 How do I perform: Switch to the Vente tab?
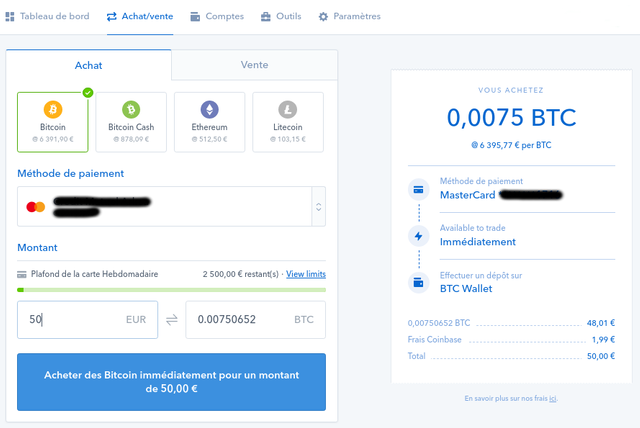254,65
